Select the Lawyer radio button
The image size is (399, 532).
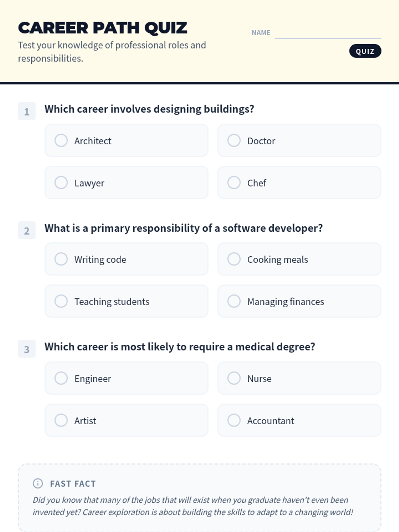tap(61, 183)
